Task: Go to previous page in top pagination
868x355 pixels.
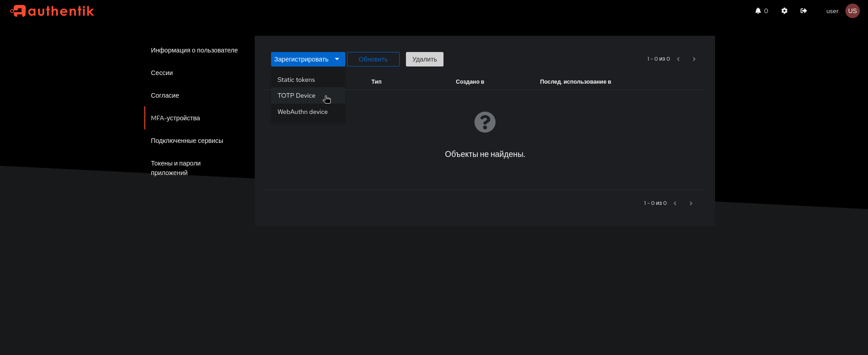Action: [x=678, y=59]
